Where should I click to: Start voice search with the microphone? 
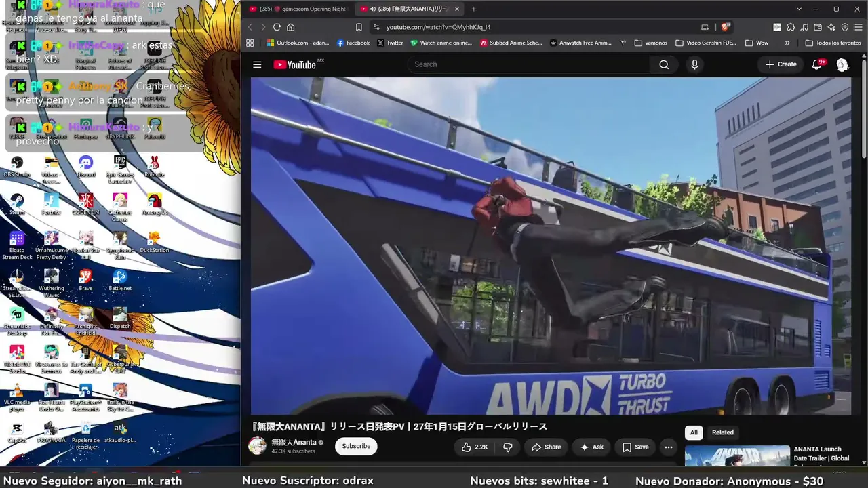[x=694, y=64]
